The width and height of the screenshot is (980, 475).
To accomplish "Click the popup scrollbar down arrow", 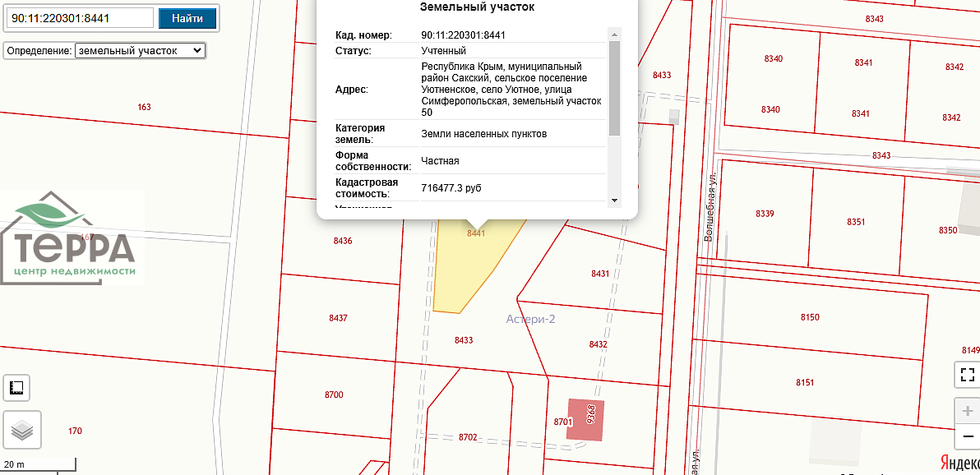I will 613,200.
